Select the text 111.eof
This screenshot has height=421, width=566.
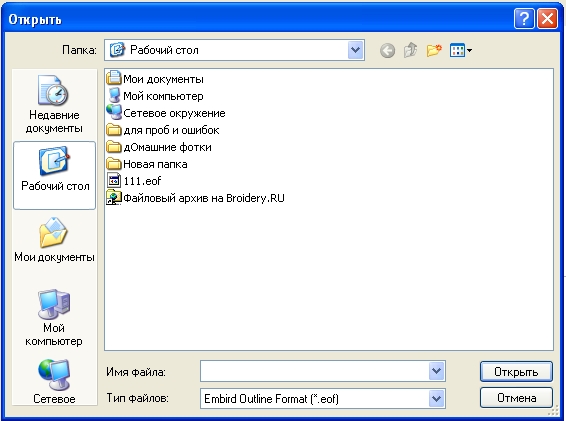coord(142,181)
